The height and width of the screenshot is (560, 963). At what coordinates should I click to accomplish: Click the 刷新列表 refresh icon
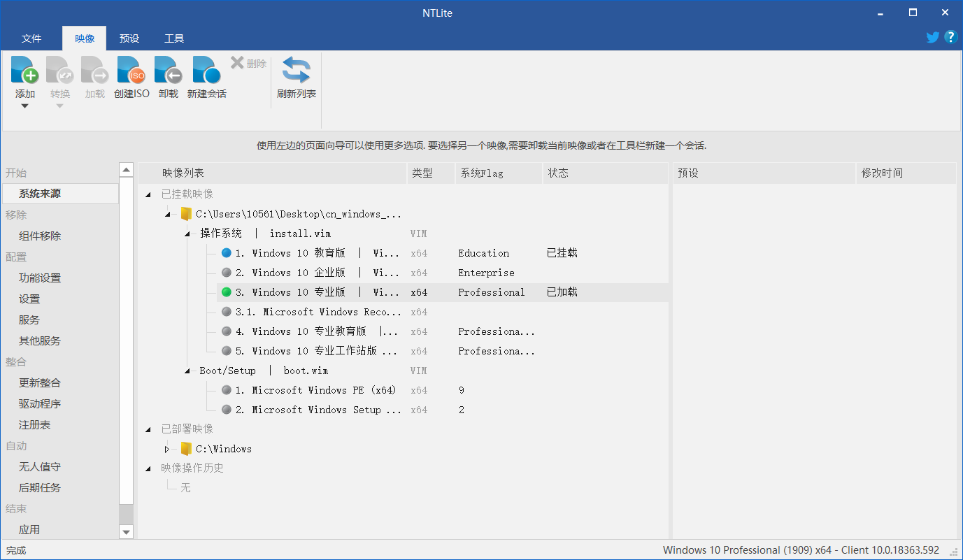[297, 70]
